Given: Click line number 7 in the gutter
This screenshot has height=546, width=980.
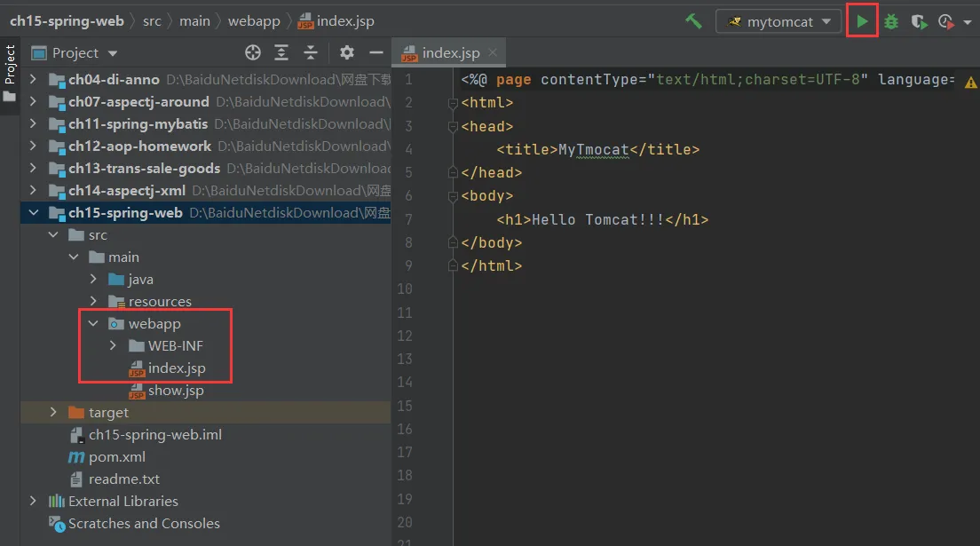Looking at the screenshot, I should pyautogui.click(x=408, y=219).
